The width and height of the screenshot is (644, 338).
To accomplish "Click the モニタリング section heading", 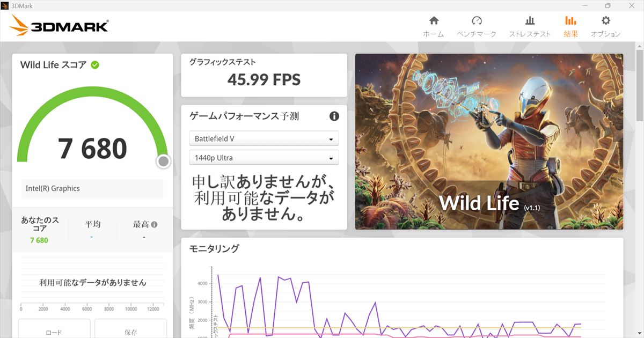I will click(214, 248).
